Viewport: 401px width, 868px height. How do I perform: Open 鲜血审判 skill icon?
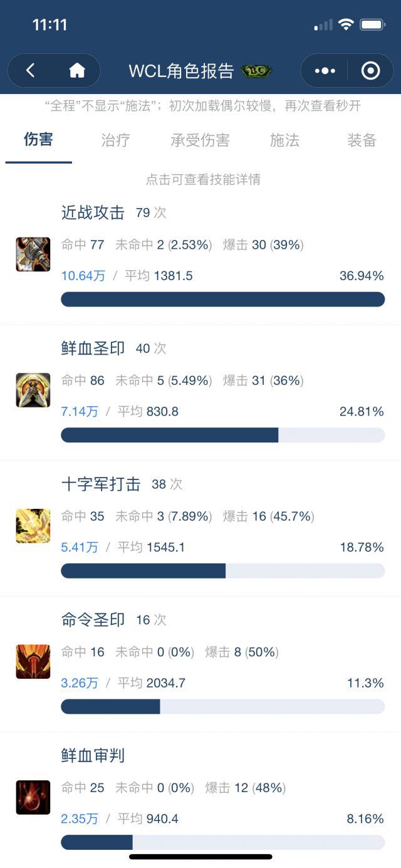[x=33, y=797]
